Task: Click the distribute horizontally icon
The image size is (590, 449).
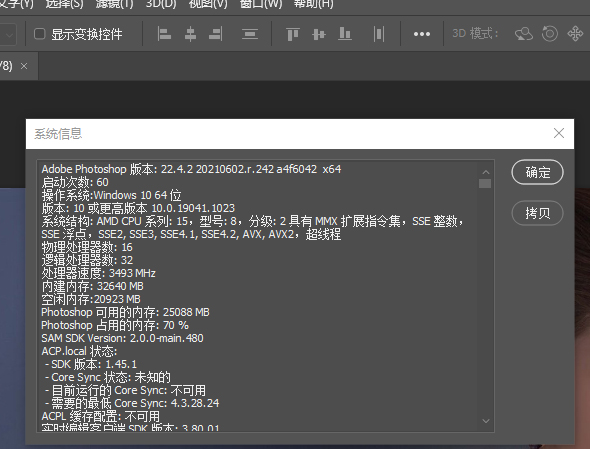Action: pos(379,34)
